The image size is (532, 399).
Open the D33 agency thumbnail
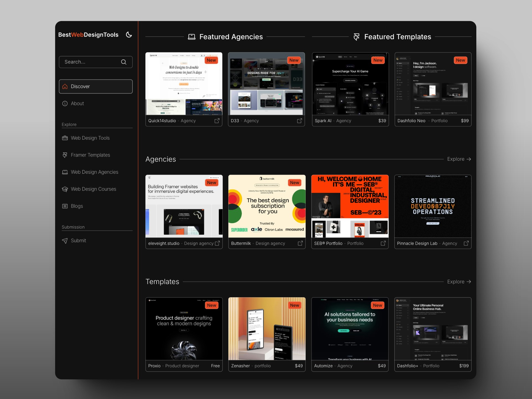[266, 84]
